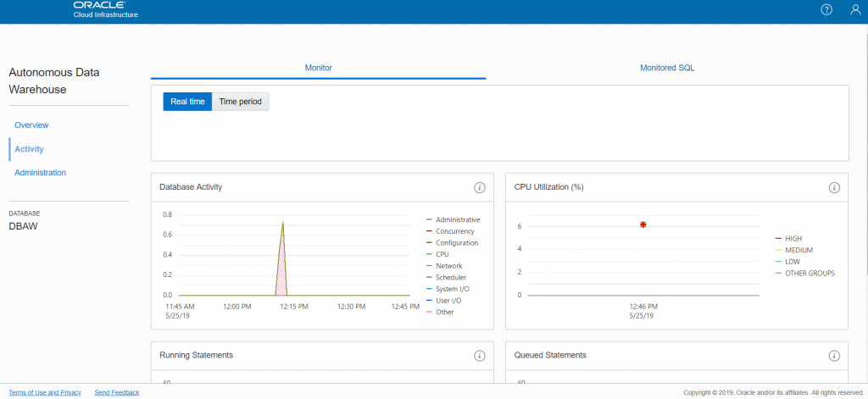Viewport: 868px width, 399px height.
Task: Click the Oracle copyright notice text
Action: pyautogui.click(x=771, y=393)
